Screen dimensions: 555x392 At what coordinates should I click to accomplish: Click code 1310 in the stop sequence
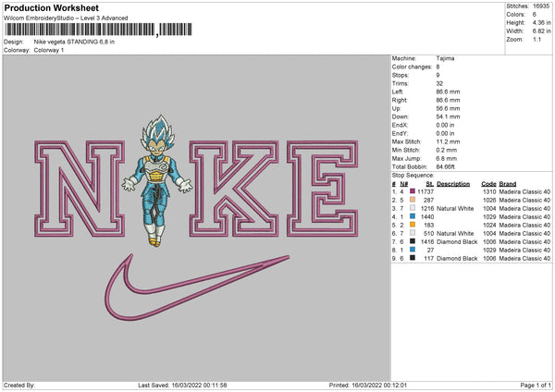click(x=489, y=191)
